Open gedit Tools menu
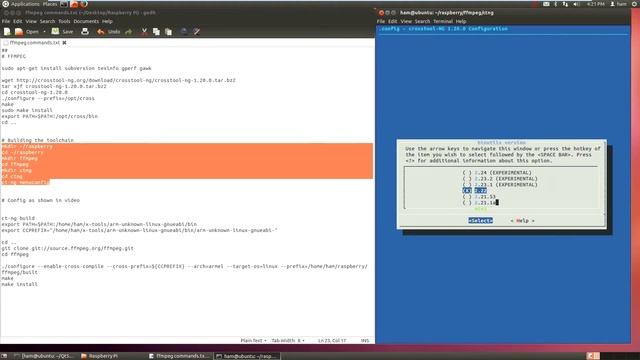Image resolution: width=640 pixels, height=360 pixels. tap(64, 21)
